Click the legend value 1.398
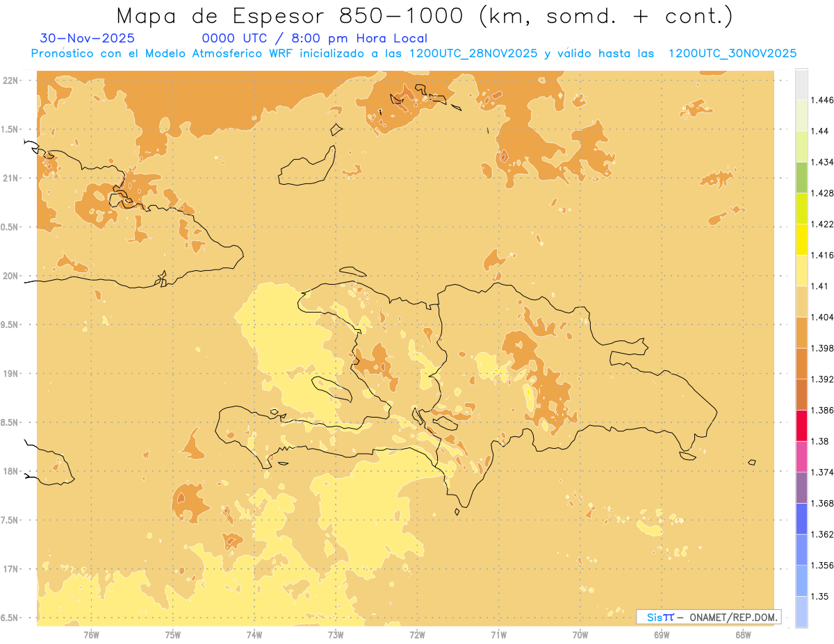Screen dimensions: 834x644 [822, 348]
